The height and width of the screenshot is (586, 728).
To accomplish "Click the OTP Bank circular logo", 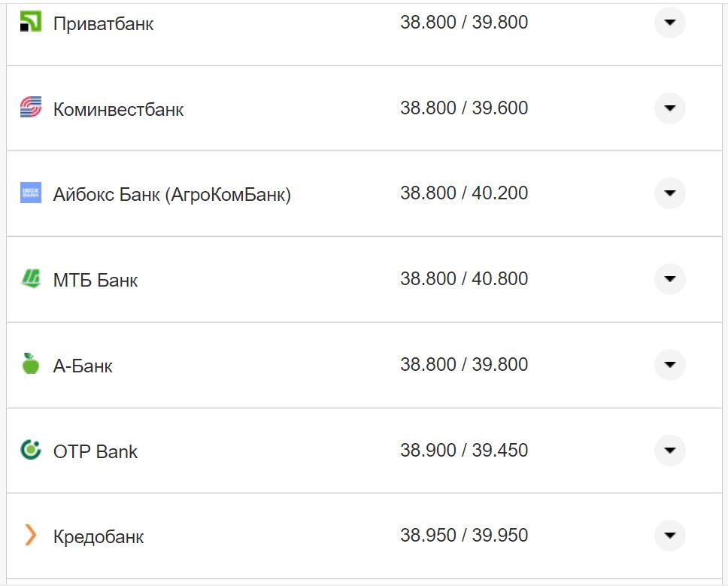I will (x=30, y=450).
